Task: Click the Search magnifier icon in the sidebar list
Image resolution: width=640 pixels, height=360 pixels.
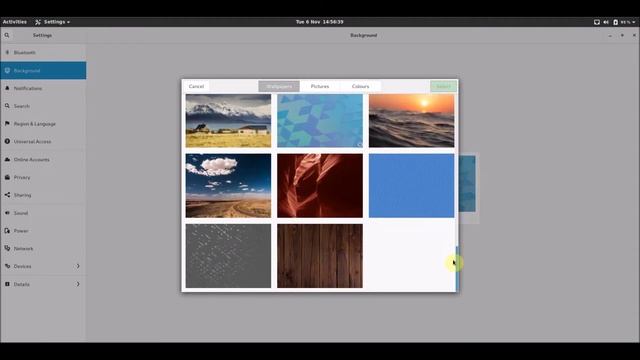Action: tap(7, 106)
